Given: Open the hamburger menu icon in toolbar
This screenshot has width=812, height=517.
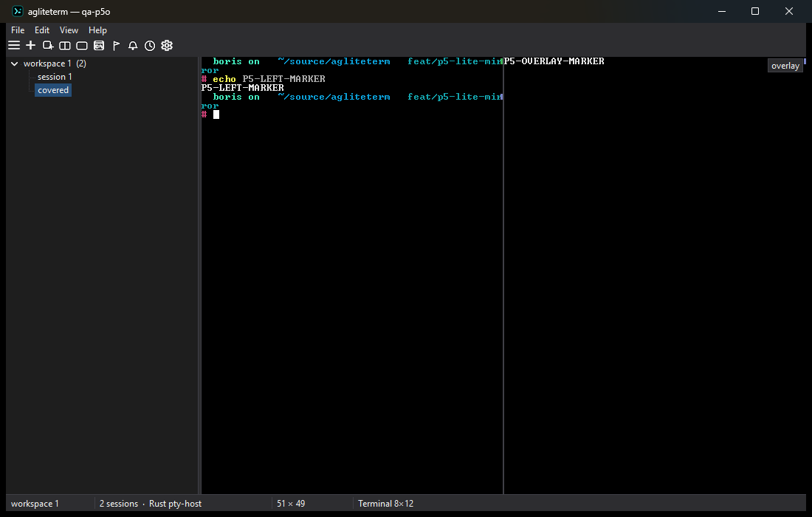Looking at the screenshot, I should pos(14,46).
